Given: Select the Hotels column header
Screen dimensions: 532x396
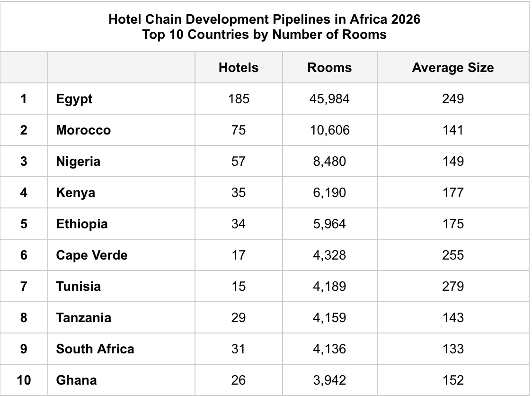Looking at the screenshot, I should coord(239,67).
